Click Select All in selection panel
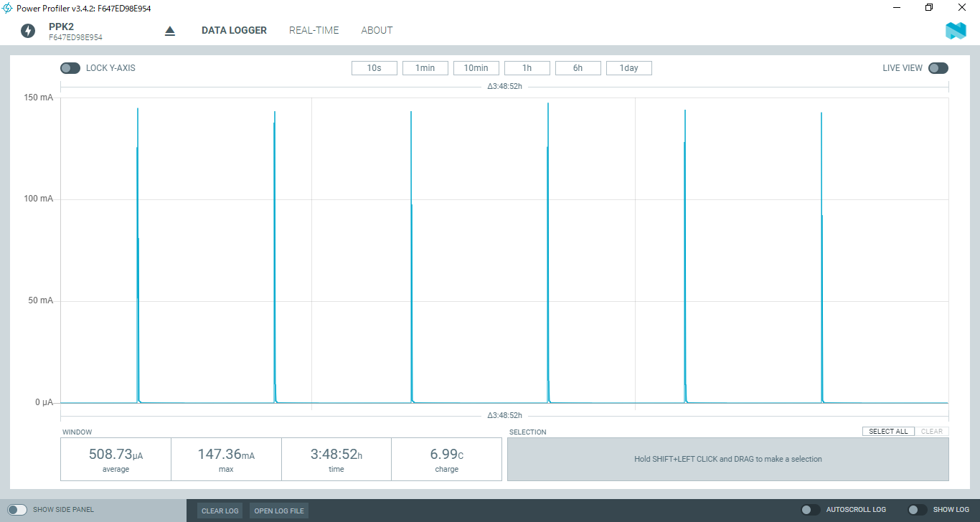The width and height of the screenshot is (980, 522). point(888,432)
